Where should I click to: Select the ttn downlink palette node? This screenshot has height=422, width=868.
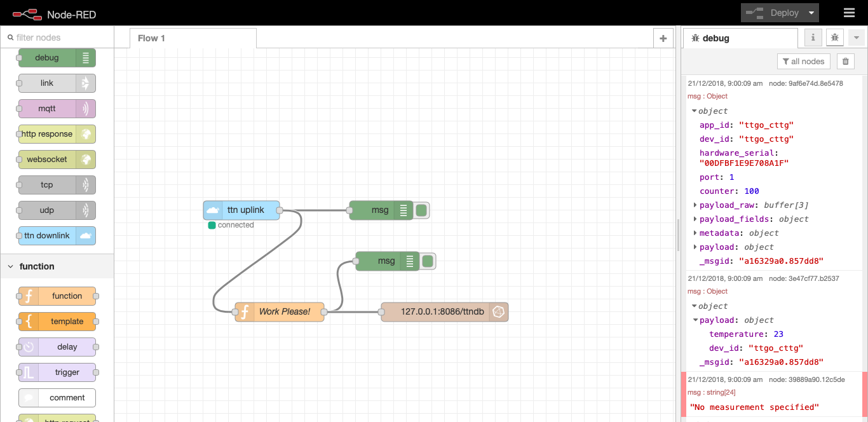57,236
